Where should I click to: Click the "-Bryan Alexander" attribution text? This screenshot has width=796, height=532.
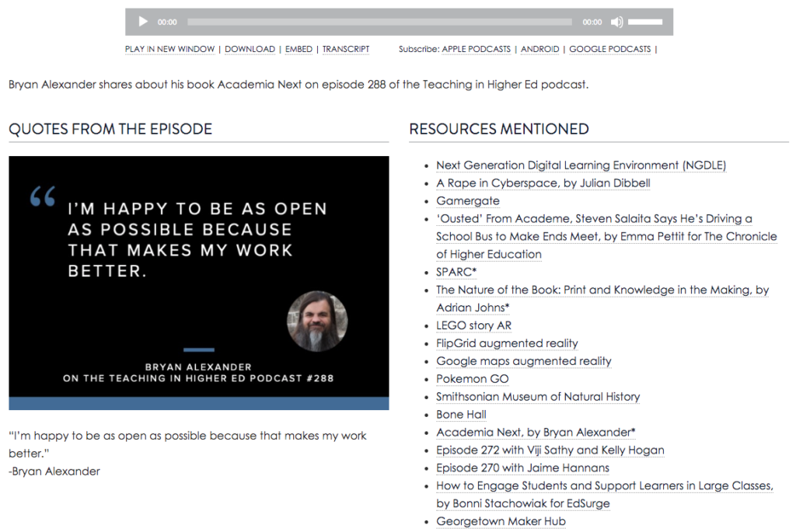(54, 471)
